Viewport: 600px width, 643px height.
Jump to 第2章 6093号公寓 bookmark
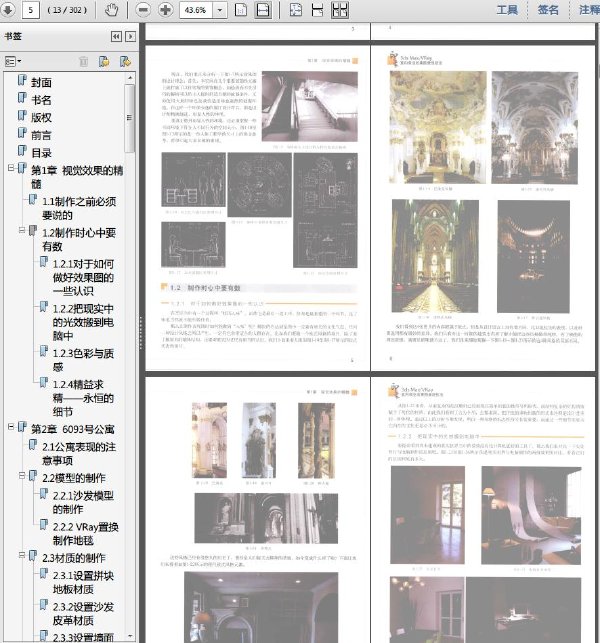(x=73, y=429)
